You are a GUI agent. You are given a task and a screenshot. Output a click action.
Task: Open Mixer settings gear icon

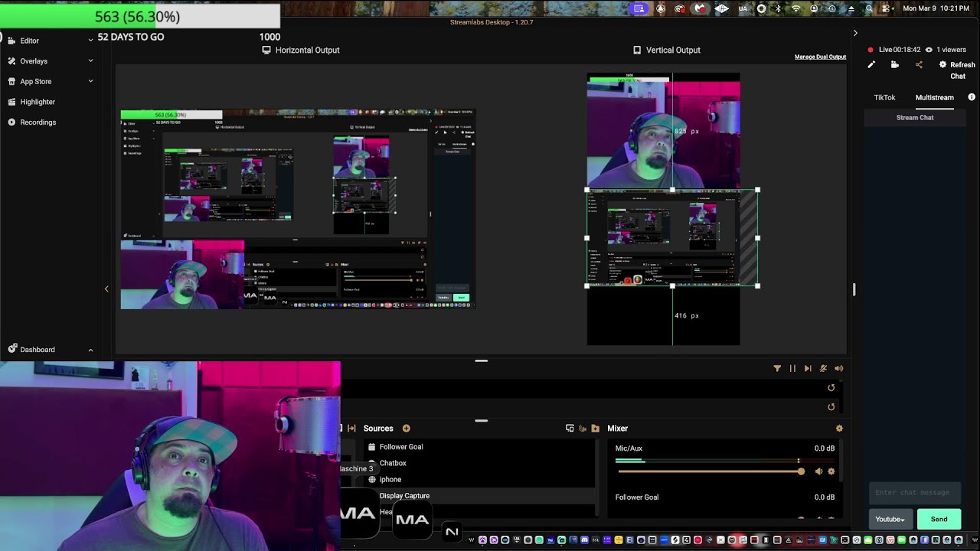click(839, 429)
